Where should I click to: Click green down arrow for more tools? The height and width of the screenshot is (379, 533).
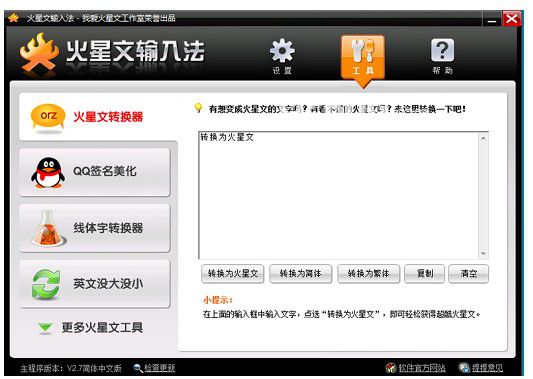tap(45, 328)
